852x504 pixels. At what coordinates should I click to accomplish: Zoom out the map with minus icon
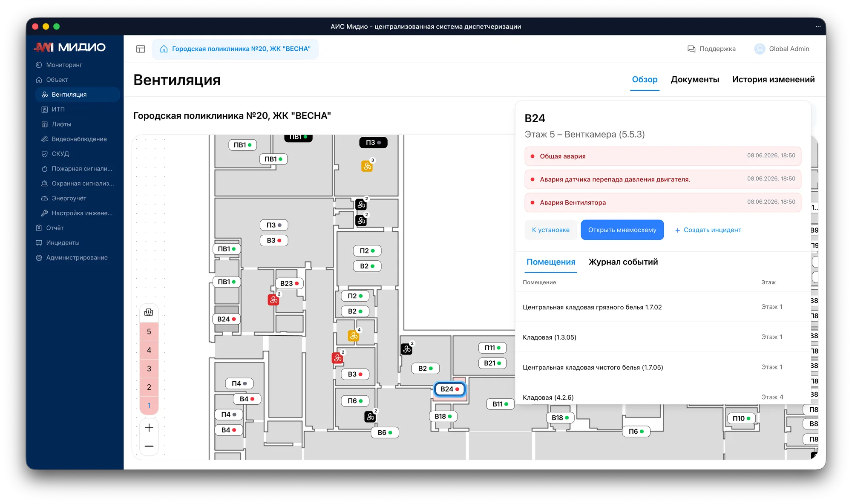(149, 446)
